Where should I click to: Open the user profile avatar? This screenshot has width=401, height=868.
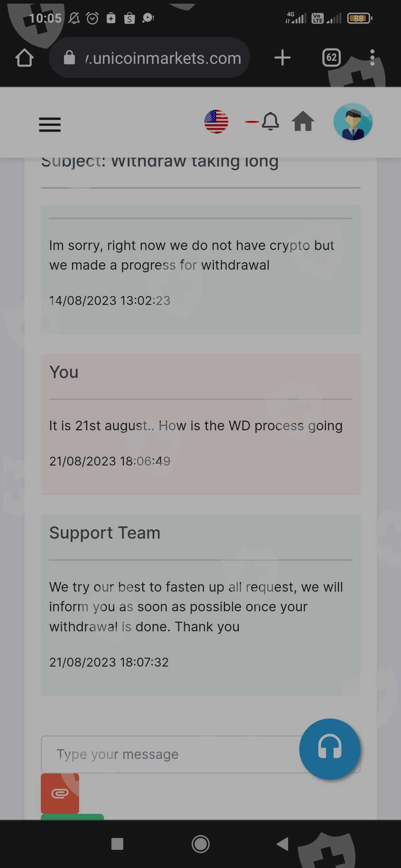point(353,122)
